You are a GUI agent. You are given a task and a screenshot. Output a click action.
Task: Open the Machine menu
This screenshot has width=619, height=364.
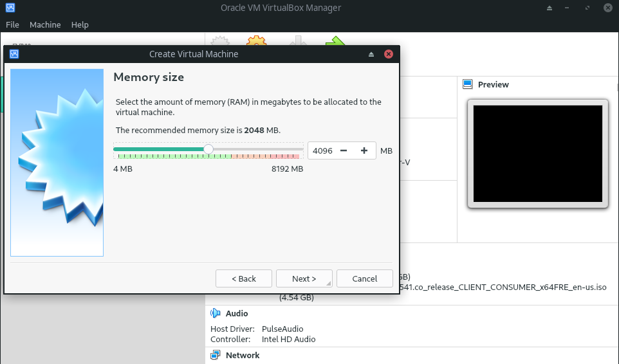click(x=45, y=24)
